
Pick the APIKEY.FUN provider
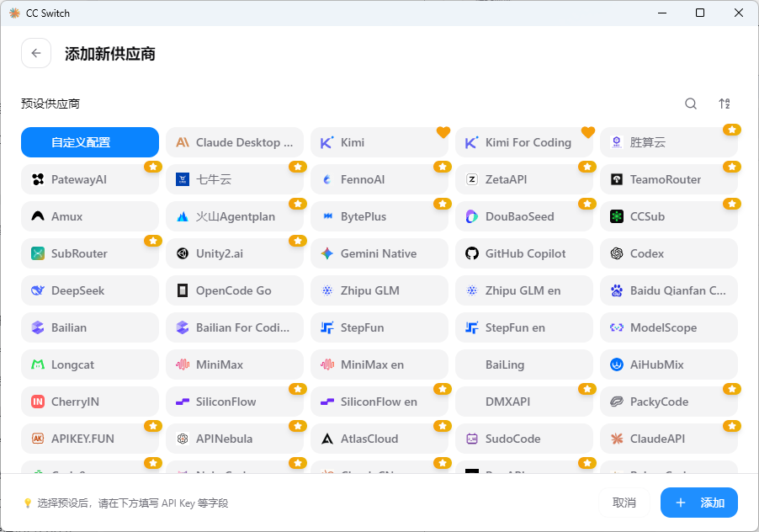(x=90, y=439)
